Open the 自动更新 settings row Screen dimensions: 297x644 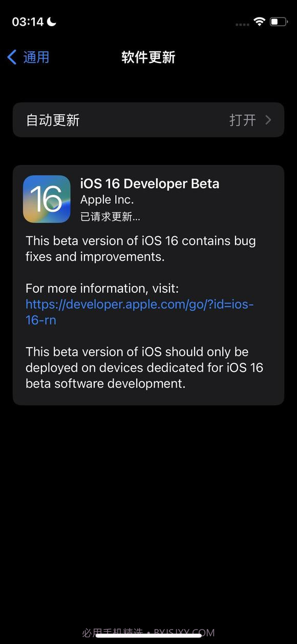pyautogui.click(x=148, y=119)
